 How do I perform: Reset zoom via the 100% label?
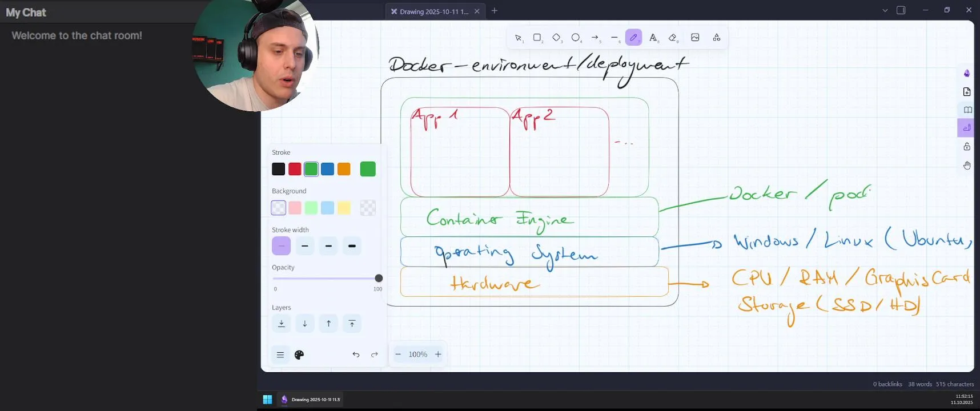[418, 354]
